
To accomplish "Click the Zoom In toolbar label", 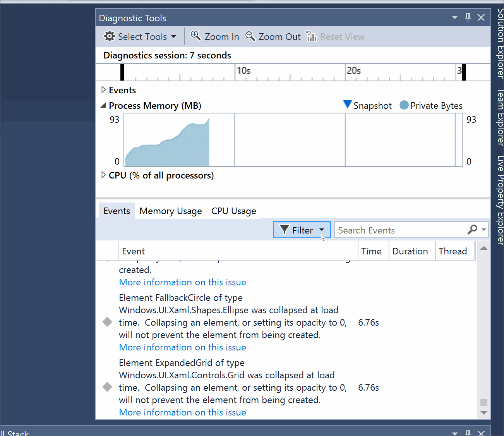I will tap(222, 37).
